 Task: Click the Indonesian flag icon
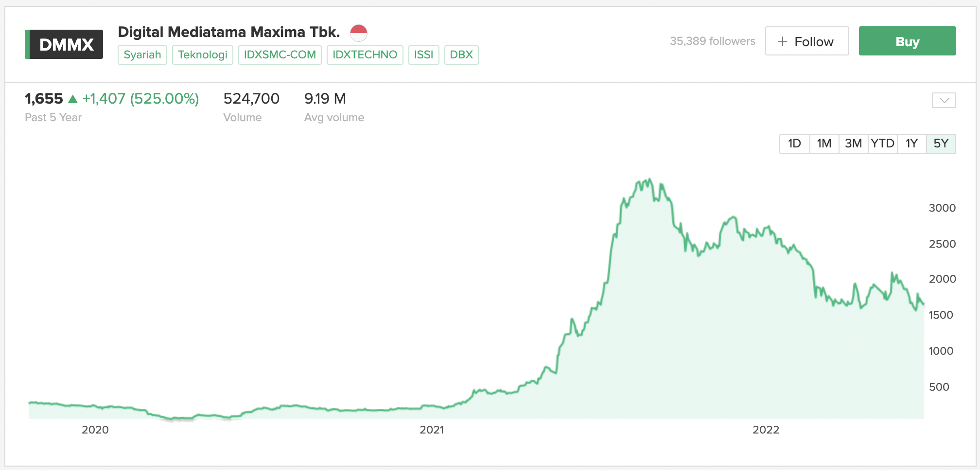pyautogui.click(x=359, y=33)
